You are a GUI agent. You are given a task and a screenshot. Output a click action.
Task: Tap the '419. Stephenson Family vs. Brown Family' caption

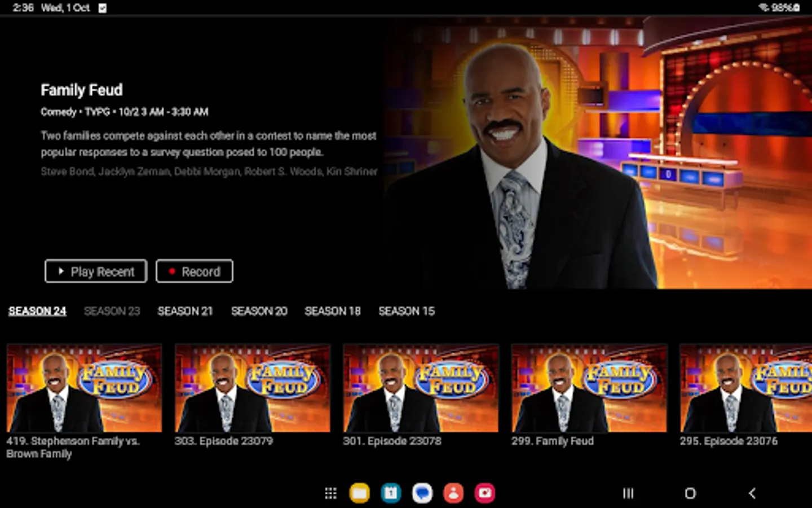[73, 447]
